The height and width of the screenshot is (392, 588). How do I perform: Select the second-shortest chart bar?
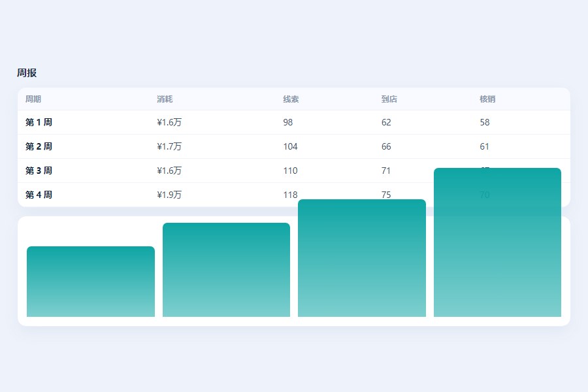(226, 270)
